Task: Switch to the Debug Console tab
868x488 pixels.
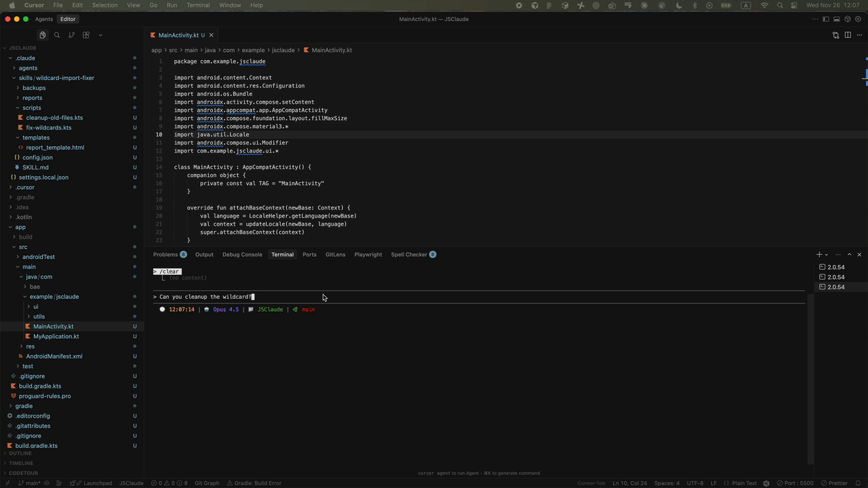Action: [242, 255]
